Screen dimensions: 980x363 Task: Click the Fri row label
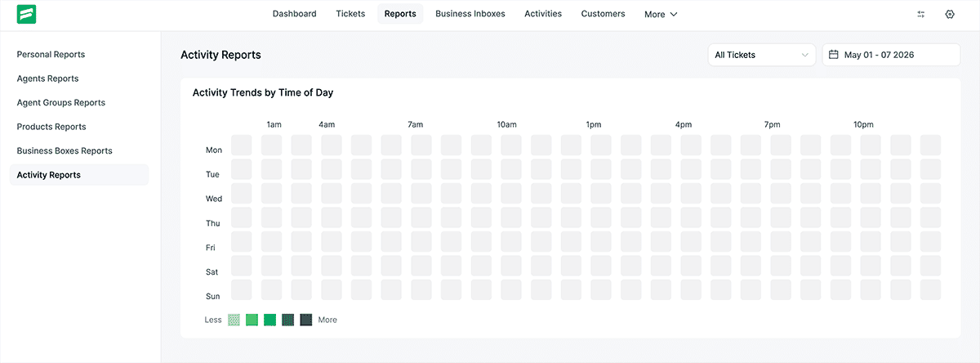211,247
